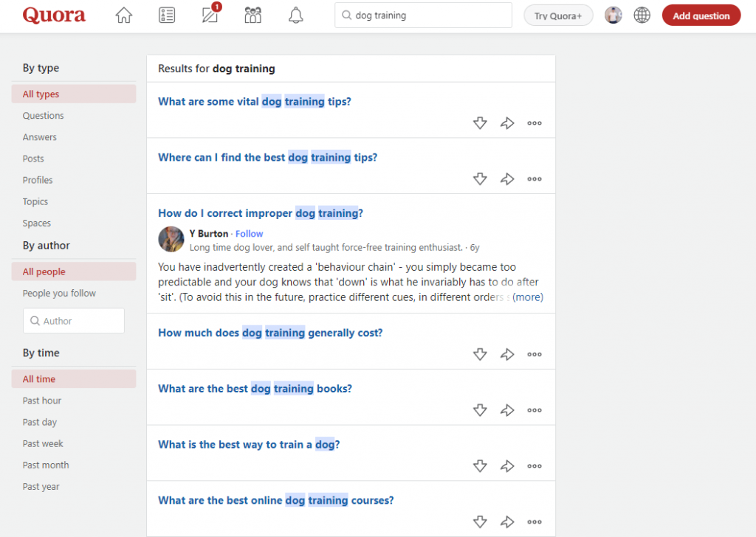Open more options for 'Where can I find' question
Image resolution: width=756 pixels, height=537 pixels.
point(535,179)
